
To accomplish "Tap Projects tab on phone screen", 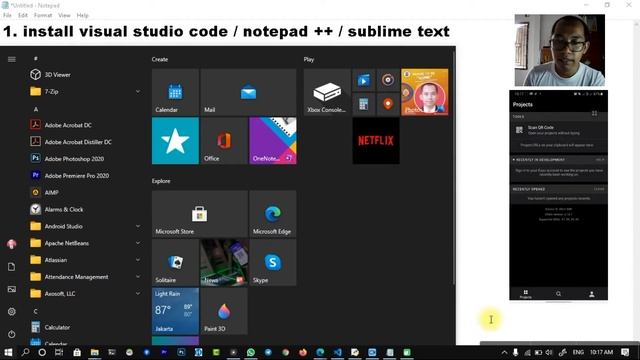I will 525,294.
